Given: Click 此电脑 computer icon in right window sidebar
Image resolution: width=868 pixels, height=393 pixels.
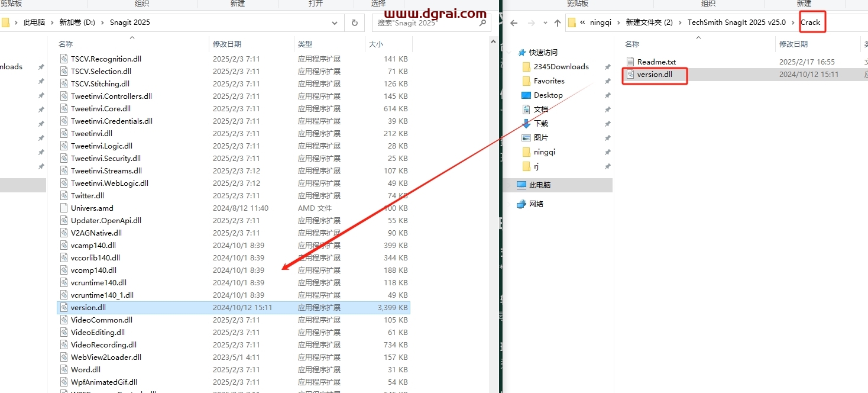Looking at the screenshot, I should (522, 185).
